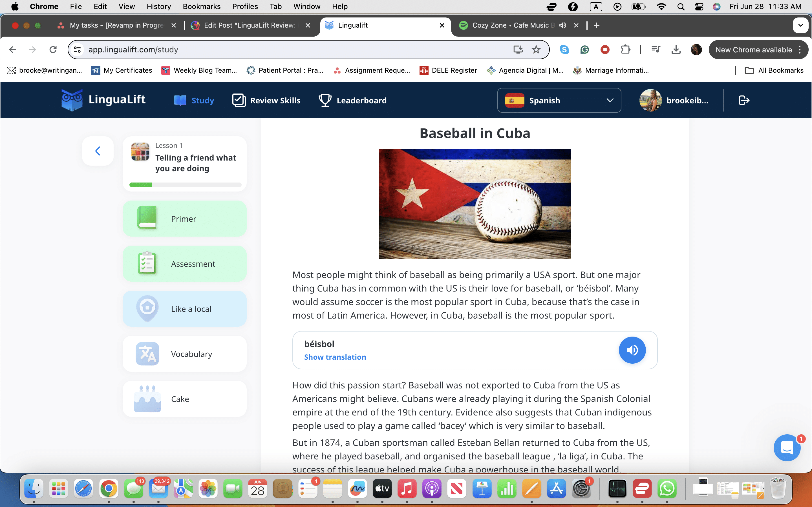The image size is (812, 507).
Task: Click the logout icon in header
Action: [x=743, y=100]
